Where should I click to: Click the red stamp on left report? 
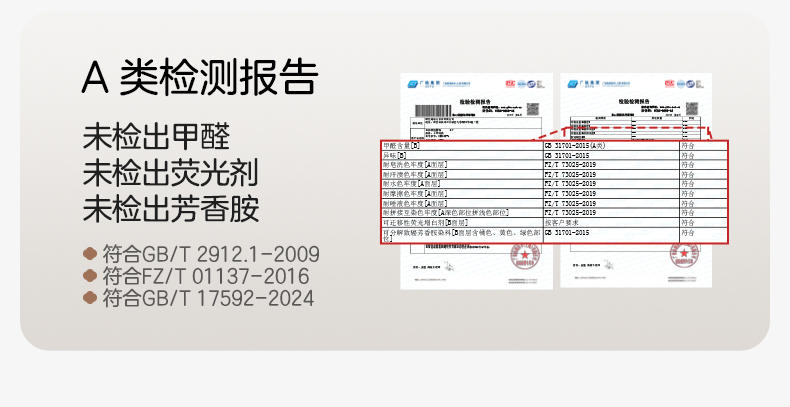tap(524, 255)
